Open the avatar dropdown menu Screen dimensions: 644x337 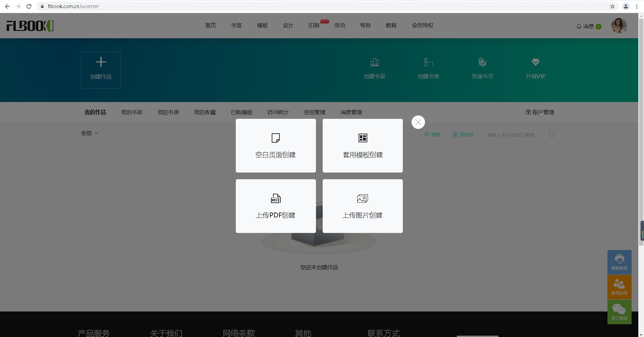click(619, 26)
